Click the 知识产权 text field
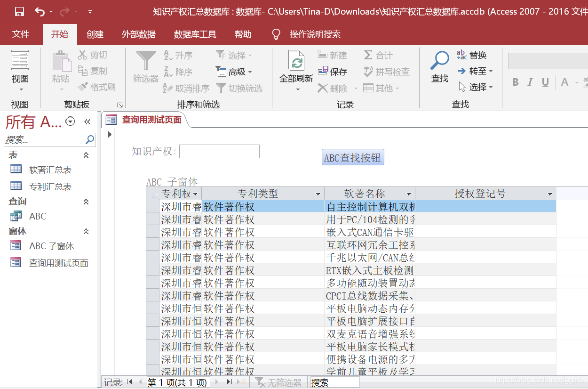 [x=219, y=151]
